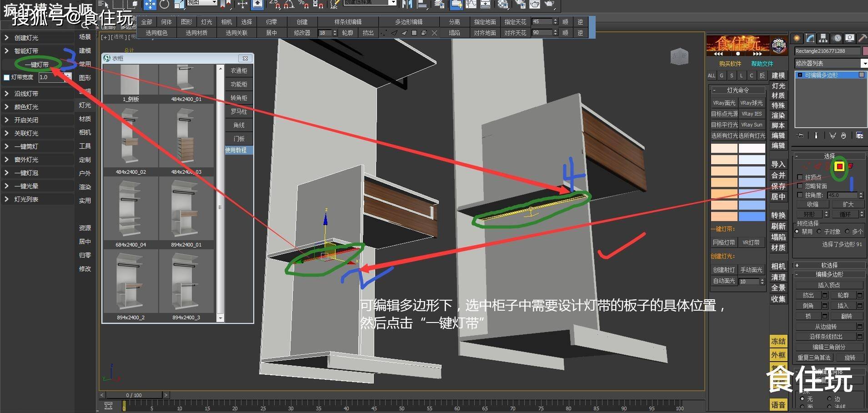Viewport: 868px width, 413px height.
Task: Expand the 软选择 rollout
Action: point(829,265)
